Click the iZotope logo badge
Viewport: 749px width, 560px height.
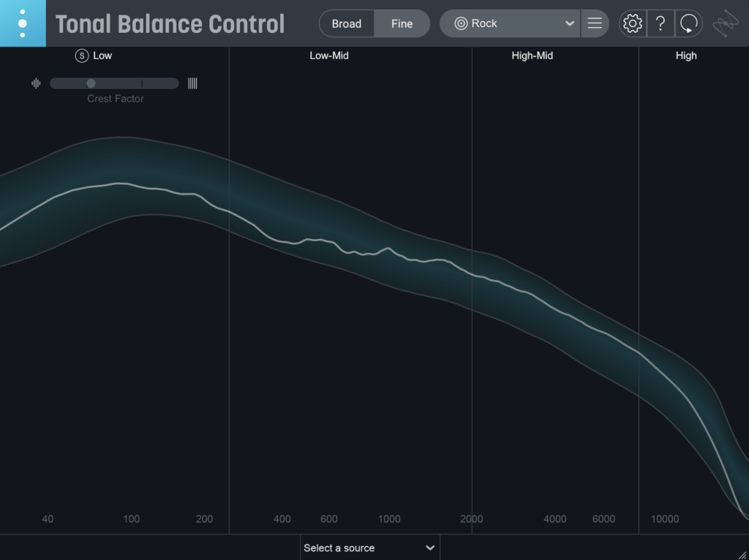pyautogui.click(x=23, y=23)
